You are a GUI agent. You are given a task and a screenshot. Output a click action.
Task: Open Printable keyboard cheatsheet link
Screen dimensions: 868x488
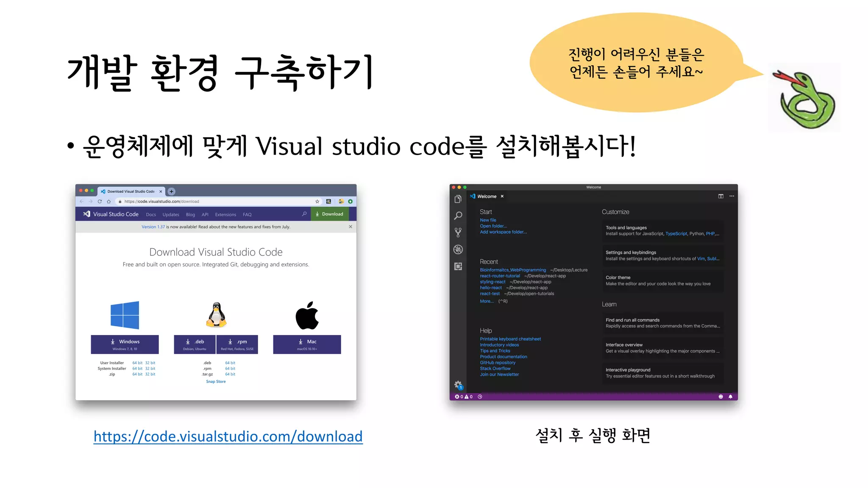[x=510, y=339]
